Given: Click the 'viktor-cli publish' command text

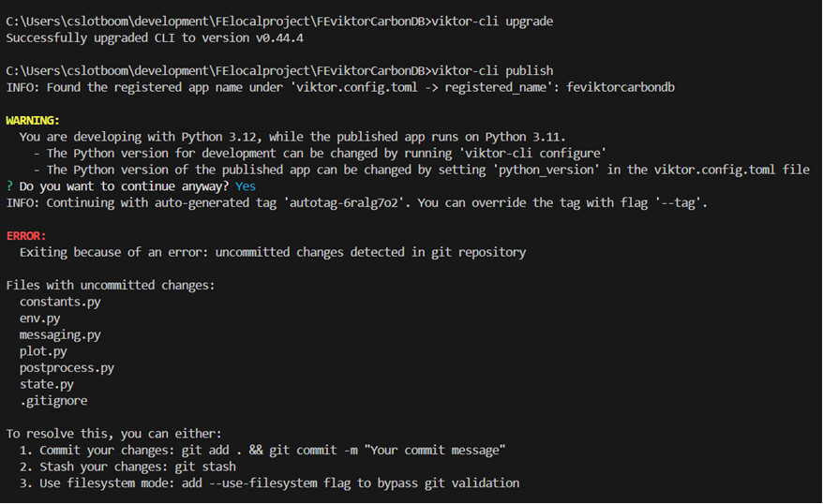Looking at the screenshot, I should (492, 70).
